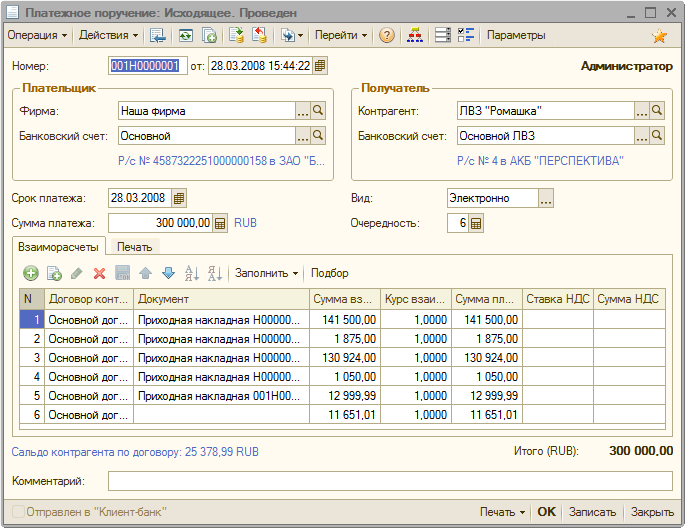Delete row with red X icon
Image resolution: width=685 pixels, height=528 pixels.
pyautogui.click(x=100, y=273)
